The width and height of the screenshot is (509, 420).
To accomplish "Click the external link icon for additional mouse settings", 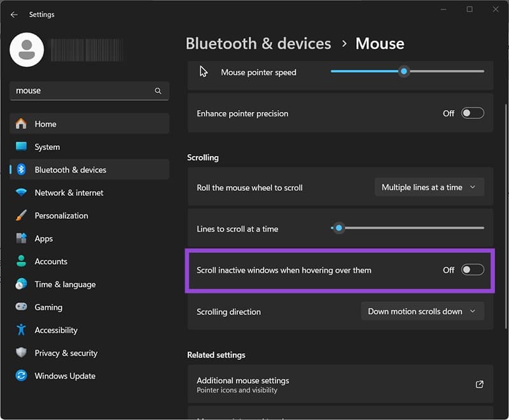I will pyautogui.click(x=480, y=384).
